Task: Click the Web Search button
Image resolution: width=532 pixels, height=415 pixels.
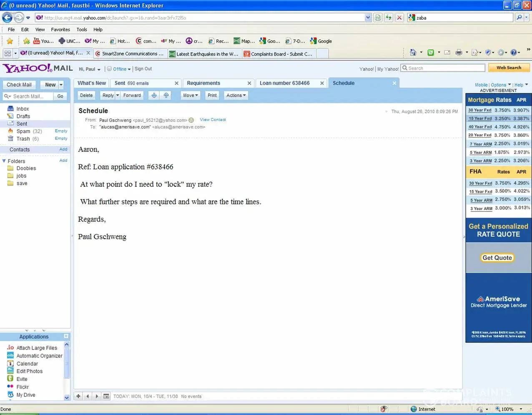Action: coord(509,68)
